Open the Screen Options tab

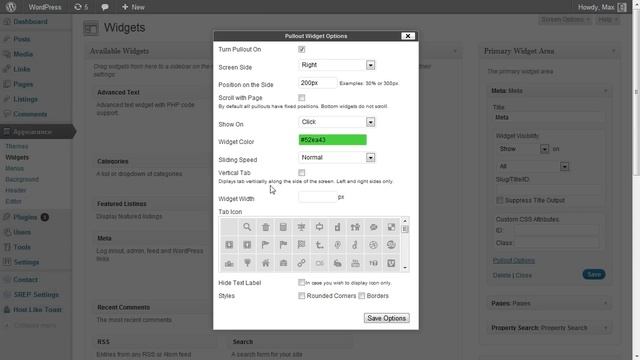pos(565,20)
